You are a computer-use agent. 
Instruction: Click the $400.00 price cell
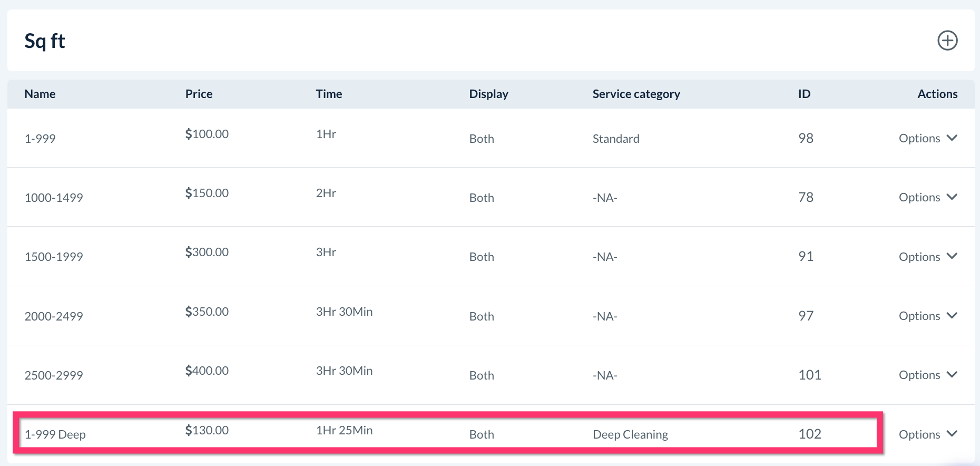click(x=207, y=371)
